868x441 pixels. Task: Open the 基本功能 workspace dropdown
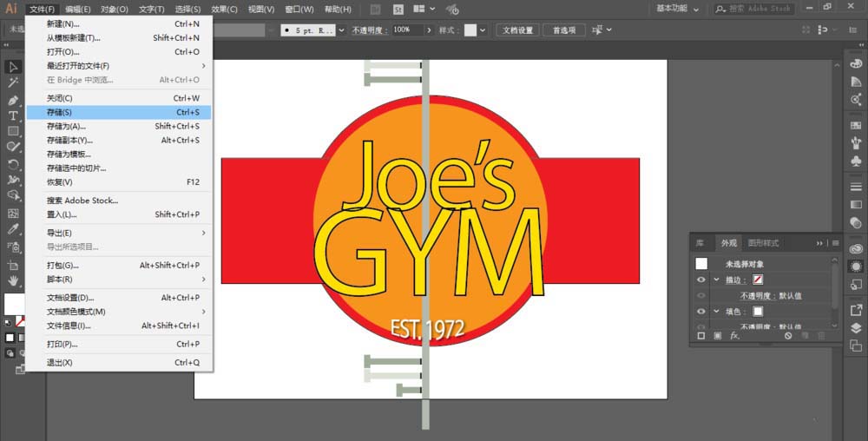(x=678, y=9)
